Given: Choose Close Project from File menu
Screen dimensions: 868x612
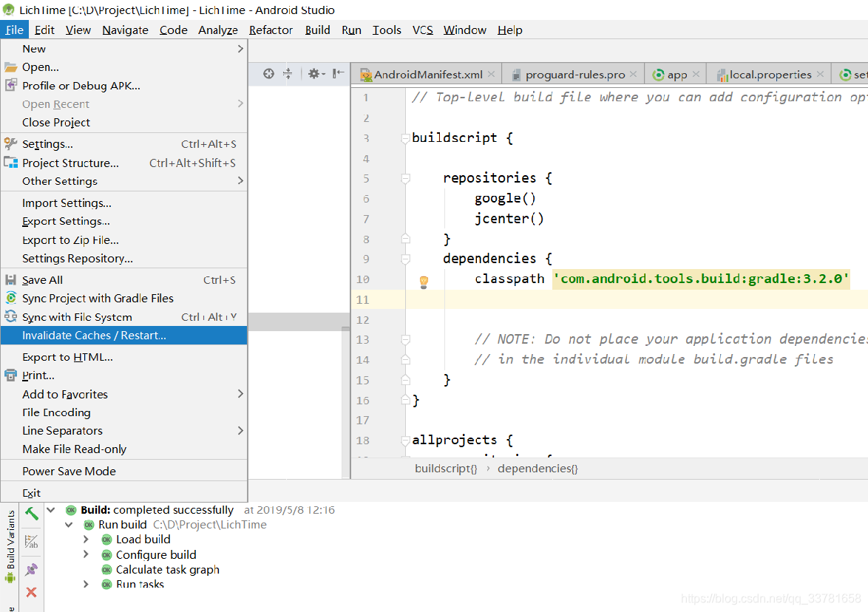Looking at the screenshot, I should click(x=124, y=122).
